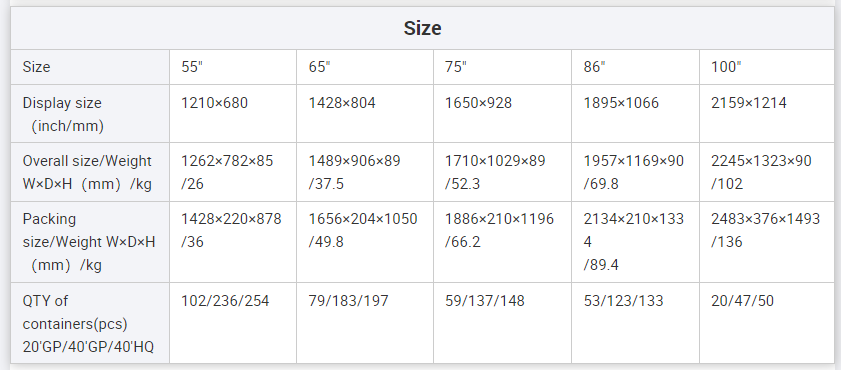Image resolution: width=841 pixels, height=370 pixels.
Task: Click the 75" column header cell
Action: pos(503,67)
